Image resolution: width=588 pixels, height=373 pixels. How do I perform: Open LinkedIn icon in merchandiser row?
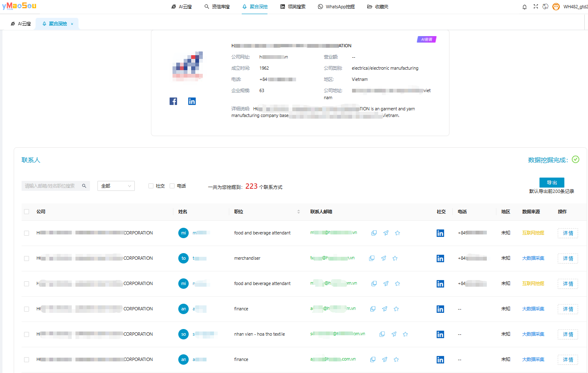pyautogui.click(x=440, y=258)
